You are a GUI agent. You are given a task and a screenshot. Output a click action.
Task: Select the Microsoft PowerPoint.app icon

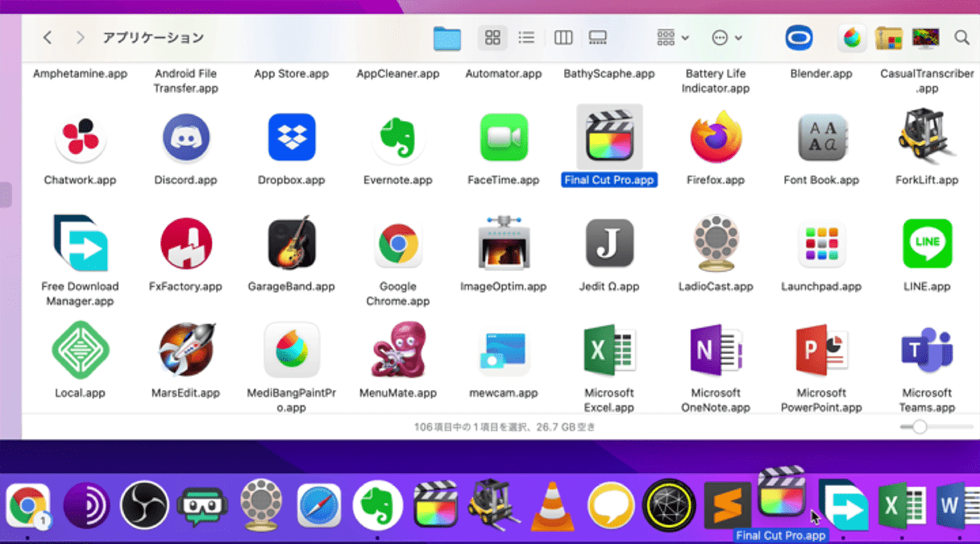tap(822, 350)
